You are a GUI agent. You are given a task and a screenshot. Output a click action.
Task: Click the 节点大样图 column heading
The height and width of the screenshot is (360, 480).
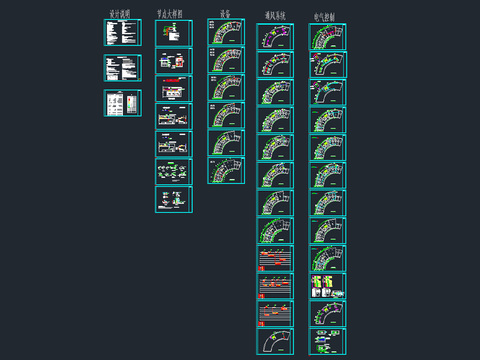tap(170, 14)
